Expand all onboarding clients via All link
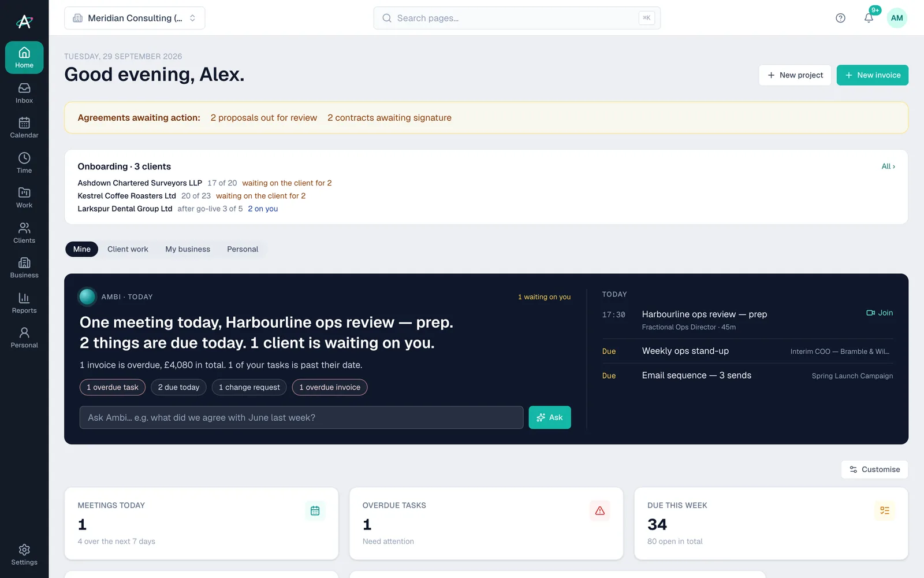924x578 pixels. click(888, 166)
